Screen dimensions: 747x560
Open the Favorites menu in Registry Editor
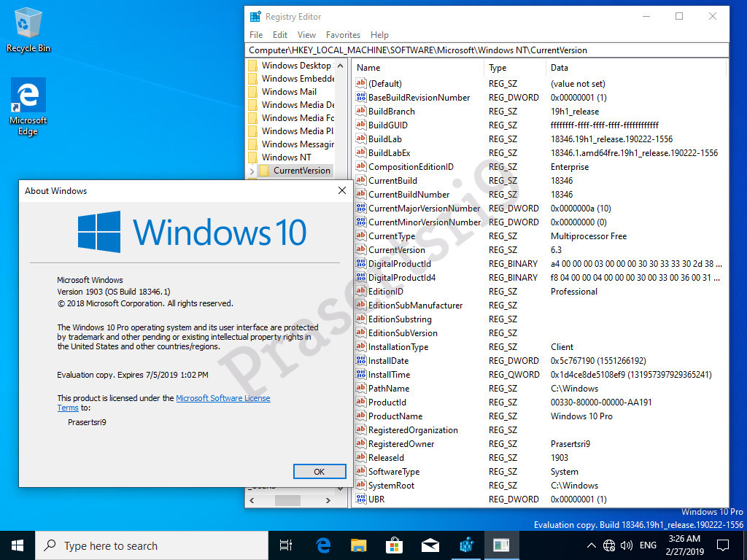343,35
